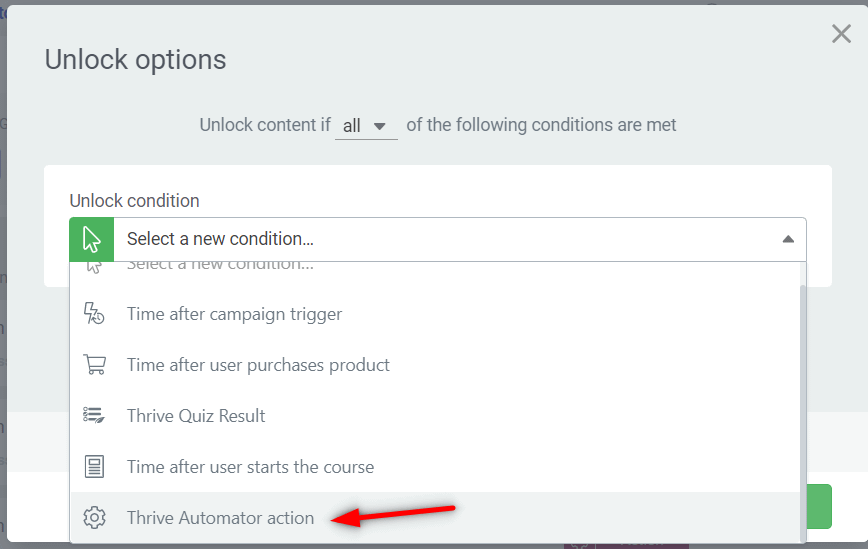The width and height of the screenshot is (868, 549).
Task: Choose Time after user purchases product
Action: 258,365
